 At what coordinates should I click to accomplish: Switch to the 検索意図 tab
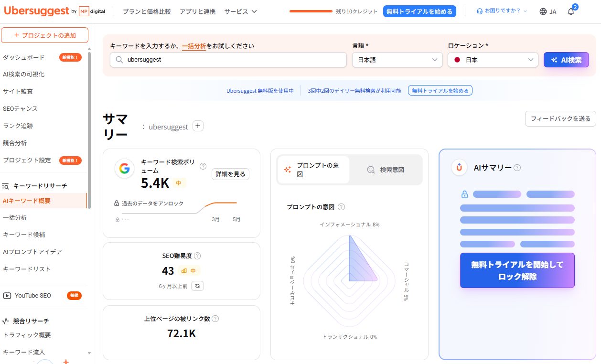(x=386, y=170)
